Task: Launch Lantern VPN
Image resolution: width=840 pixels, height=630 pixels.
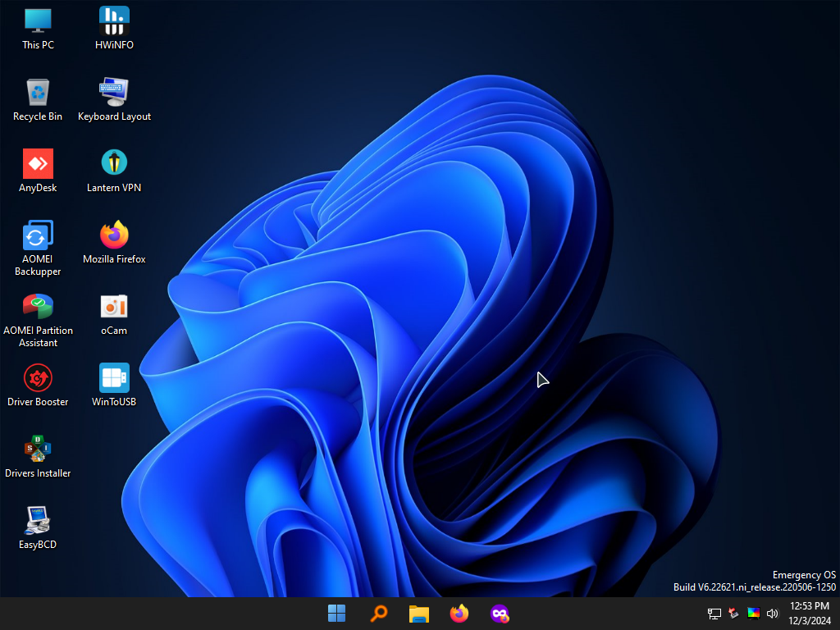Action: (x=114, y=162)
